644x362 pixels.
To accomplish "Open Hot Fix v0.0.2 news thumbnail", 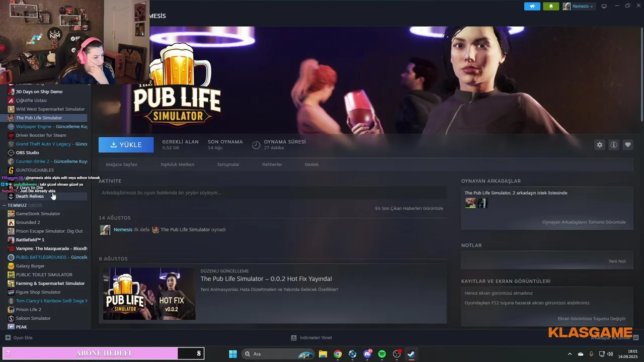I will click(x=149, y=294).
